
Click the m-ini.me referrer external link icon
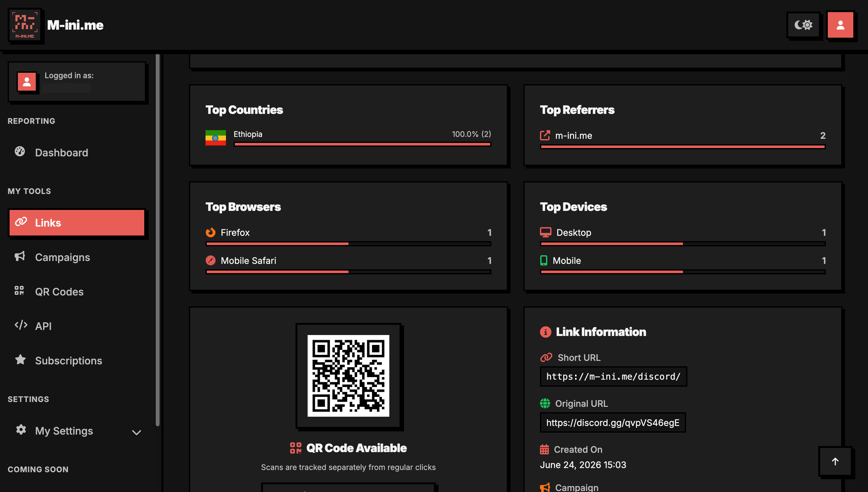(x=545, y=135)
